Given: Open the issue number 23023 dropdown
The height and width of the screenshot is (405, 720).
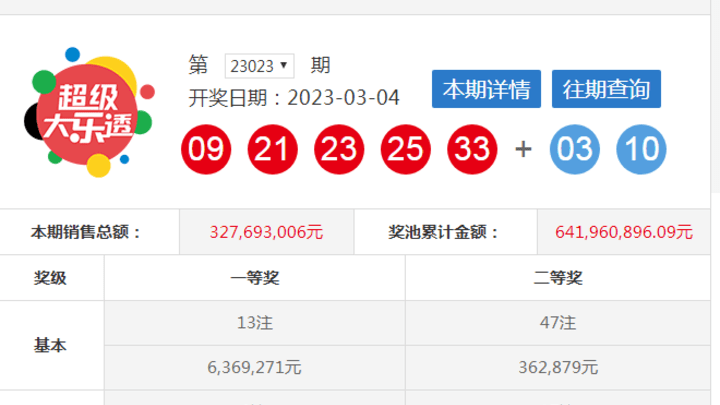Looking at the screenshot, I should click(259, 66).
